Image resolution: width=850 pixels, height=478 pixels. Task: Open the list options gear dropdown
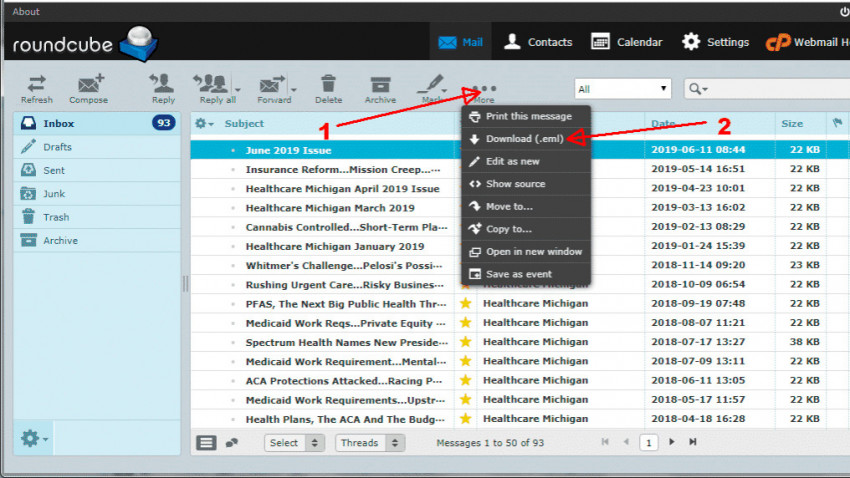tap(204, 124)
